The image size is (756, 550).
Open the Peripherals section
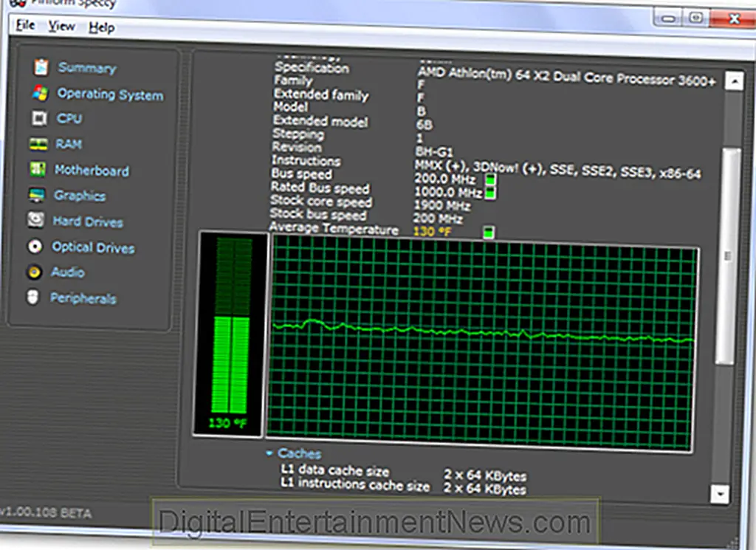pos(83,298)
